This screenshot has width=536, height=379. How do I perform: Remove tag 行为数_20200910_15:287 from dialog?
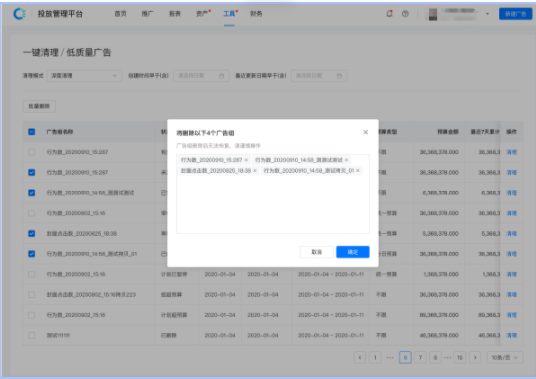(x=246, y=160)
